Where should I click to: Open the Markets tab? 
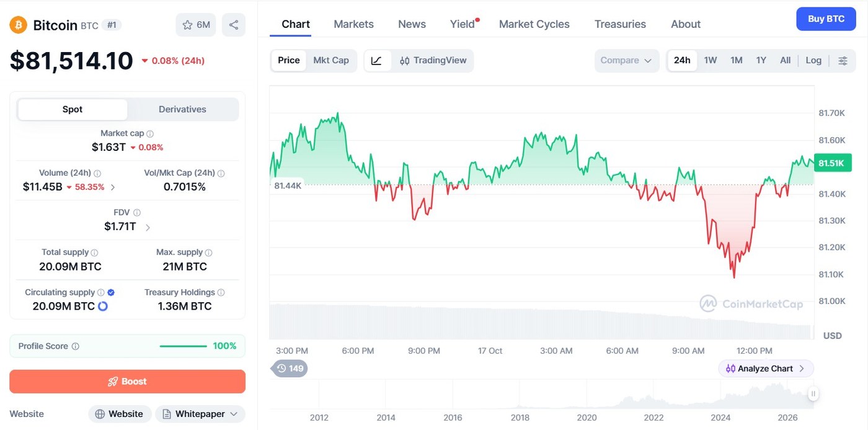click(x=353, y=24)
